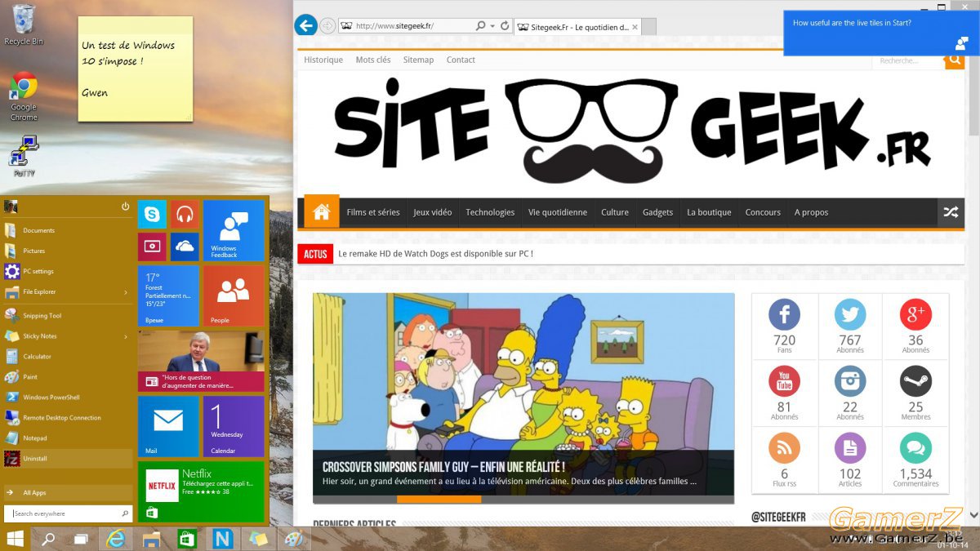
Task: Open the Sitemap link
Action: [419, 60]
